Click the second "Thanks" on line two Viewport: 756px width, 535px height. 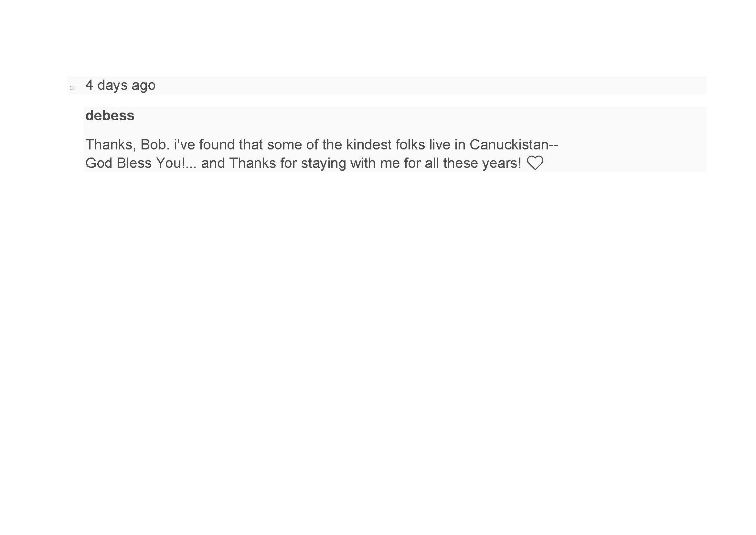(252, 163)
